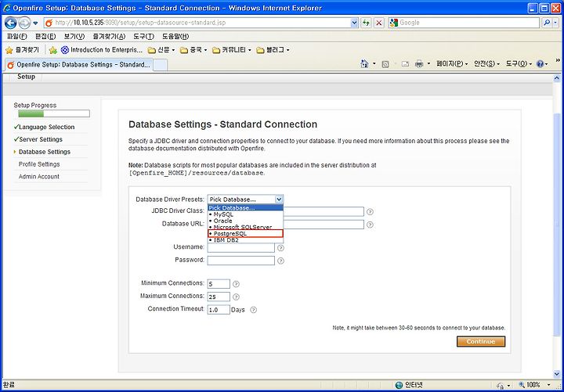564x392 pixels.
Task: Open the 파일(F) menu
Action: 17,36
